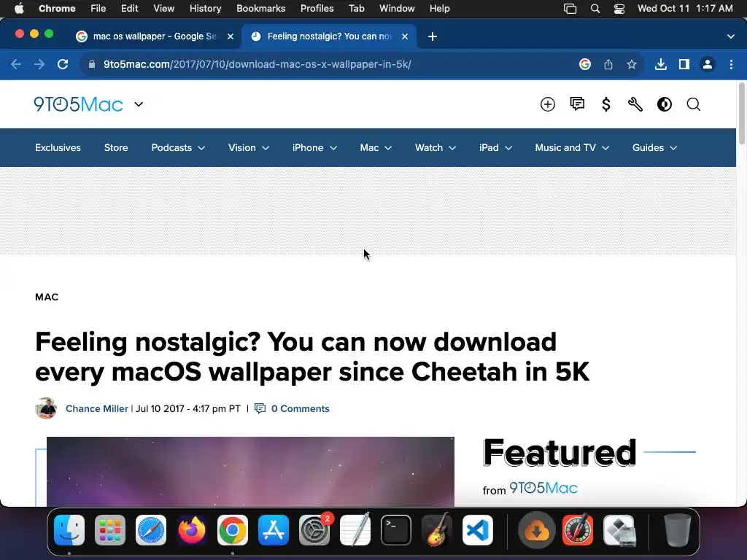
Task: Reload the current page
Action: pyautogui.click(x=63, y=64)
